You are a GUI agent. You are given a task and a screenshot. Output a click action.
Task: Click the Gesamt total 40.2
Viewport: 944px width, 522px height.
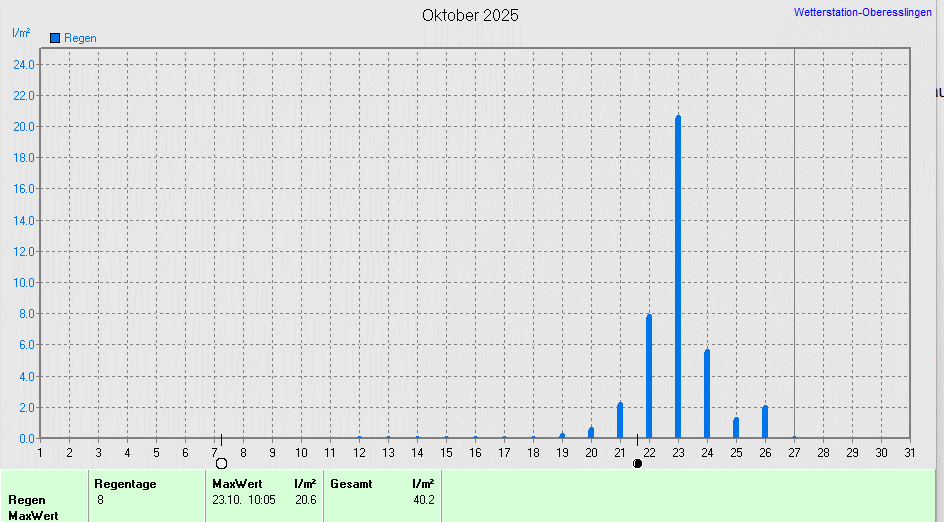coord(423,499)
